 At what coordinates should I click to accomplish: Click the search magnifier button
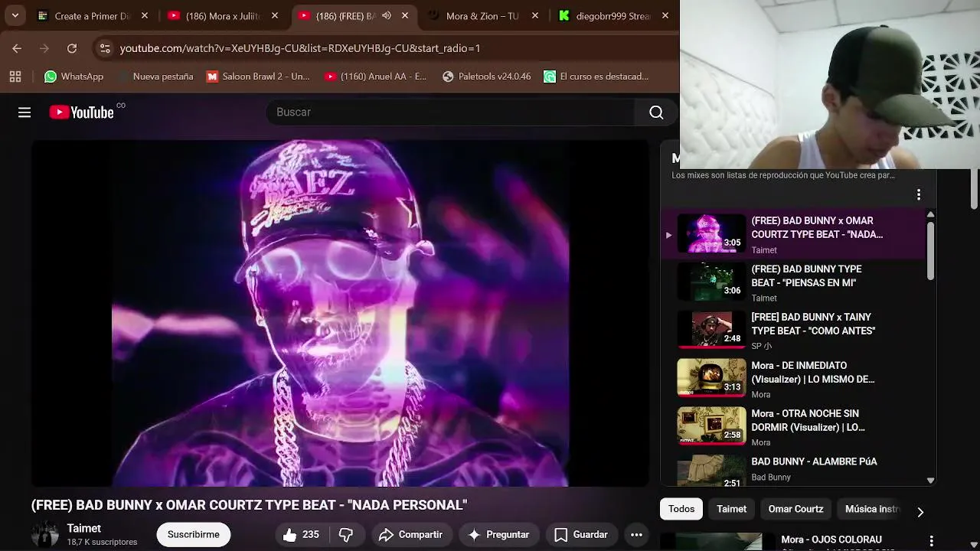656,112
